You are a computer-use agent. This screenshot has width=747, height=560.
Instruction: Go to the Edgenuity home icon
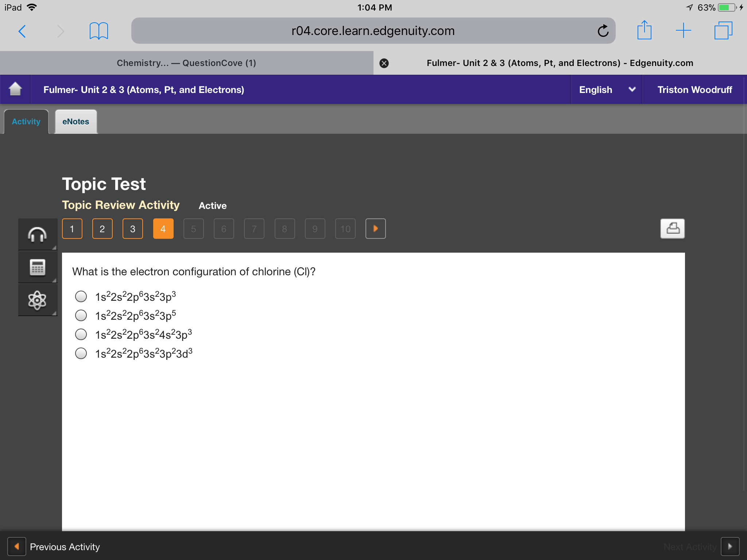(x=15, y=89)
